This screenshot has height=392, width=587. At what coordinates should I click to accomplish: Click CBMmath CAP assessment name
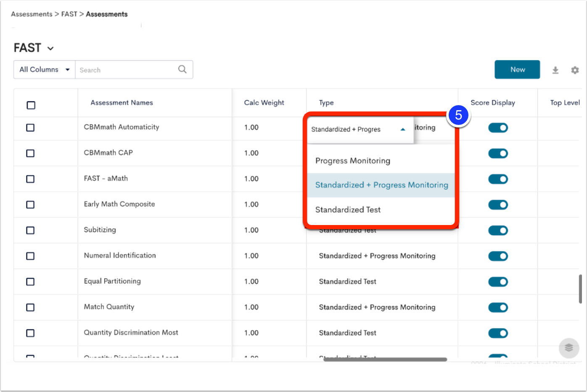108,153
